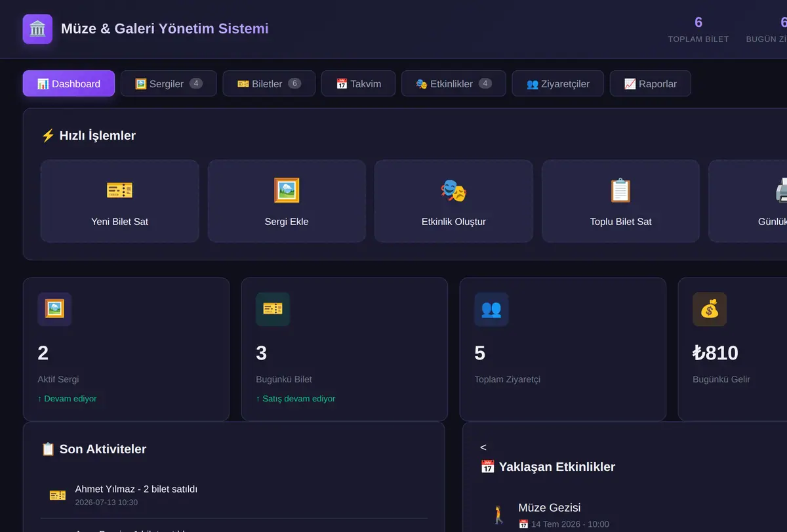The image size is (787, 532).
Task: Click the walking person icon beside Müze Gezisi
Action: [499, 515]
